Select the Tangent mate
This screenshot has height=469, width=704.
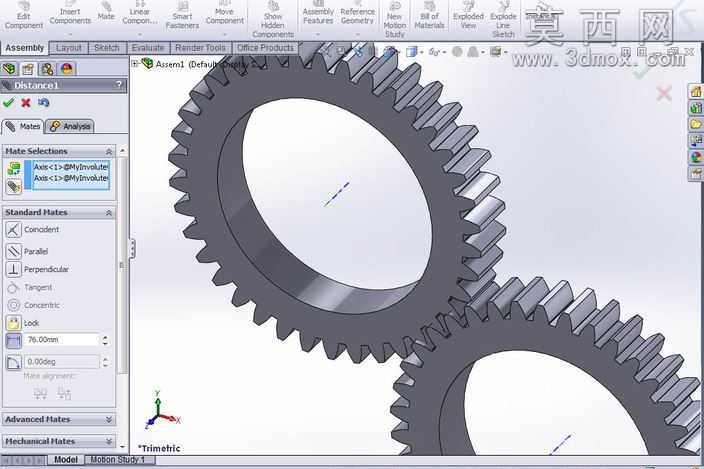pos(29,287)
